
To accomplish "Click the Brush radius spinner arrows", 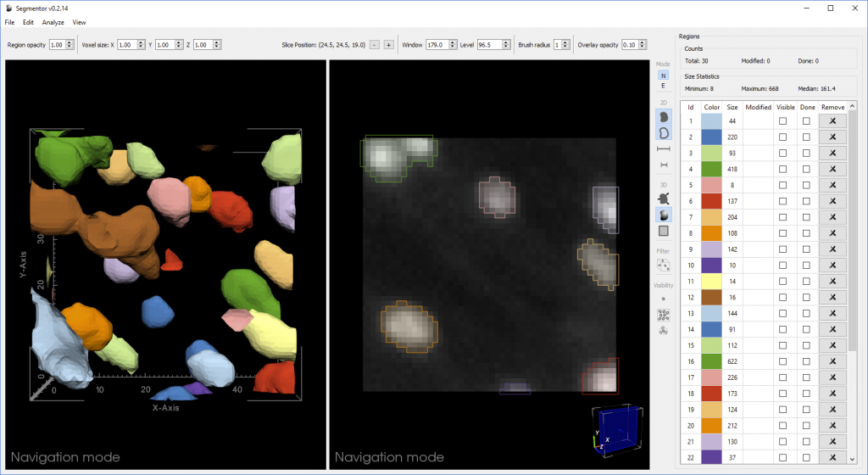I will (567, 44).
